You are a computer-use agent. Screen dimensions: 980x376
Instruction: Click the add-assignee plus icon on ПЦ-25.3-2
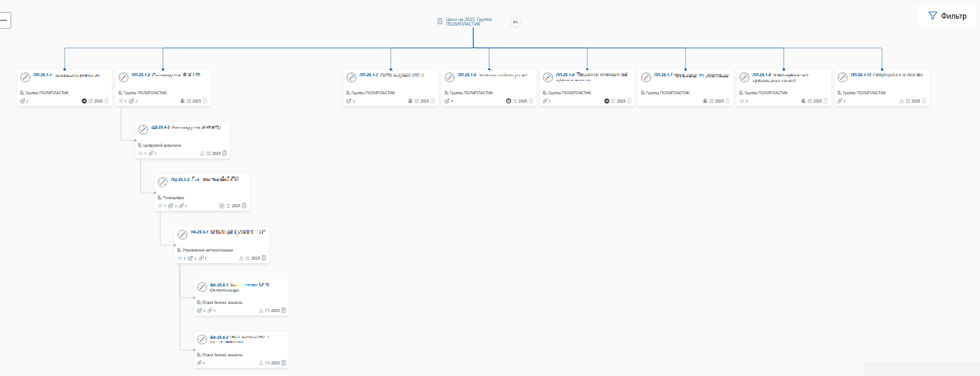221,206
